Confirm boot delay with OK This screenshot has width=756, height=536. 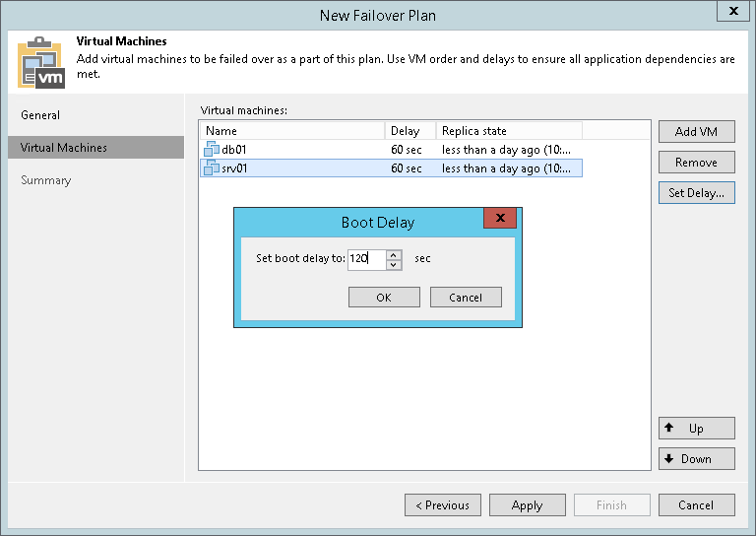click(x=384, y=298)
